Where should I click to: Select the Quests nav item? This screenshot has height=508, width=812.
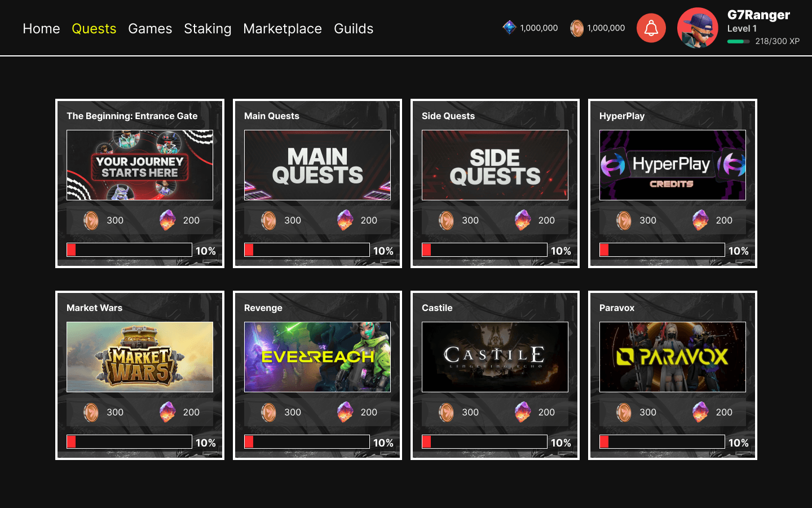(94, 29)
